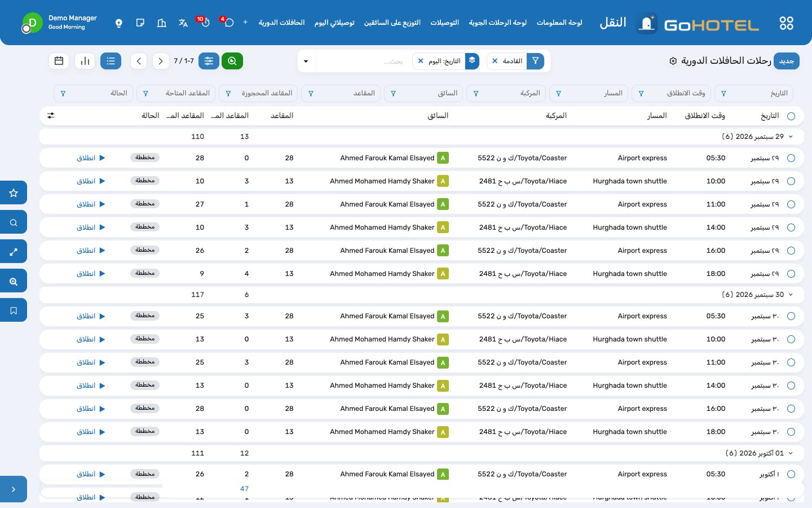Collapse the 30 سبتمبر 2026 group
Viewport: 812px width, 508px height.
pyautogui.click(x=791, y=295)
